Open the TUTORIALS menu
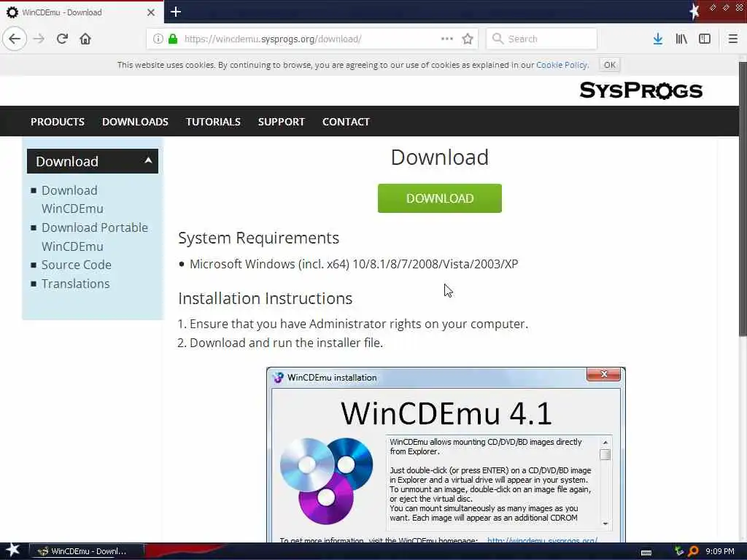Image resolution: width=747 pixels, height=560 pixels. (x=213, y=122)
